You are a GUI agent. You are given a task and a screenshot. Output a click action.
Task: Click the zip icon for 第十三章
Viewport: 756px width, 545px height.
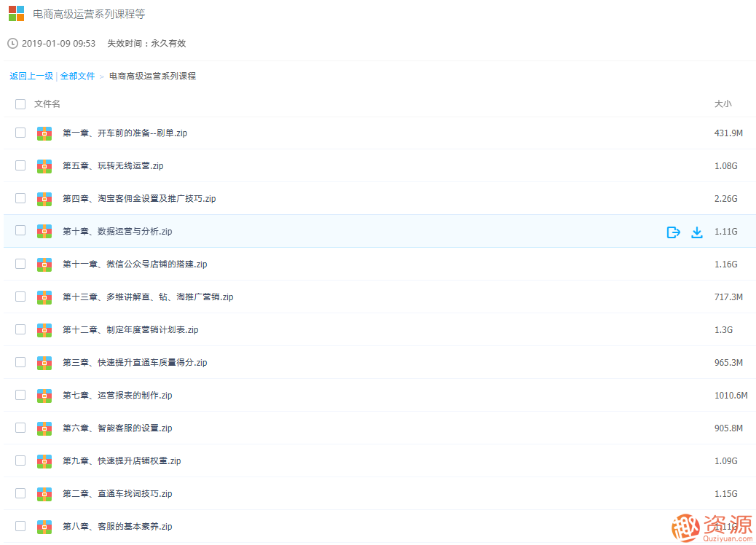pos(44,297)
